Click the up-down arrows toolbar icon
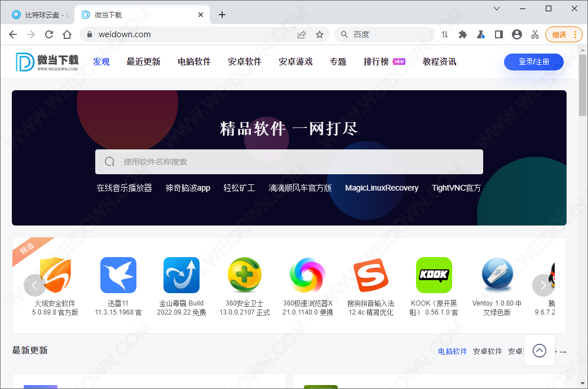The height and width of the screenshot is (389, 588). click(x=445, y=34)
